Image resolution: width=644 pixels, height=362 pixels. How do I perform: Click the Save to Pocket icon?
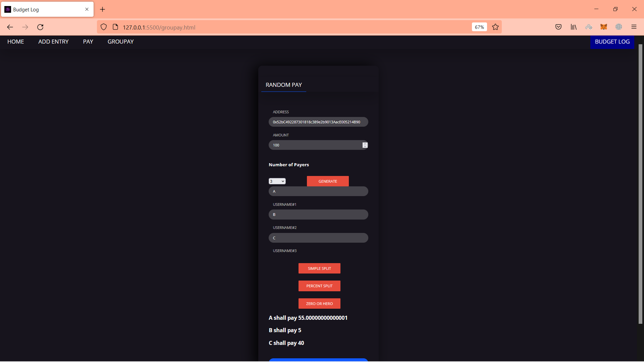(558, 27)
